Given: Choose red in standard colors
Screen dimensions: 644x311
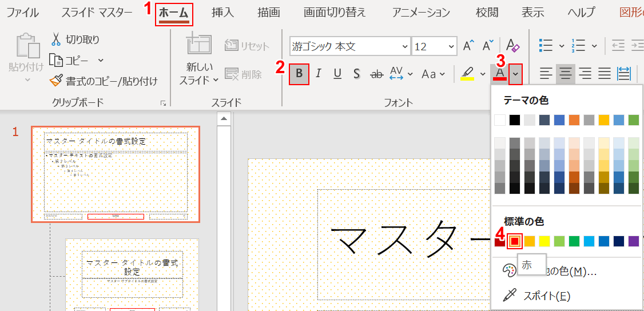Looking at the screenshot, I should [x=515, y=241].
